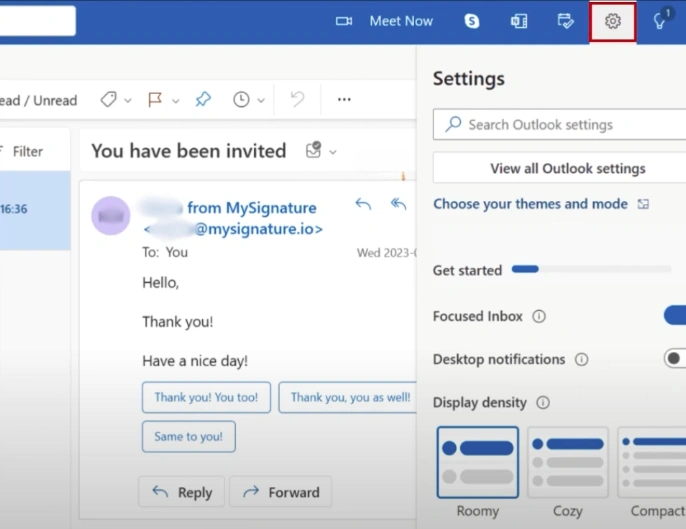Click the Categorize tag icon
Screen dimensions: 686x529
[x=108, y=100]
